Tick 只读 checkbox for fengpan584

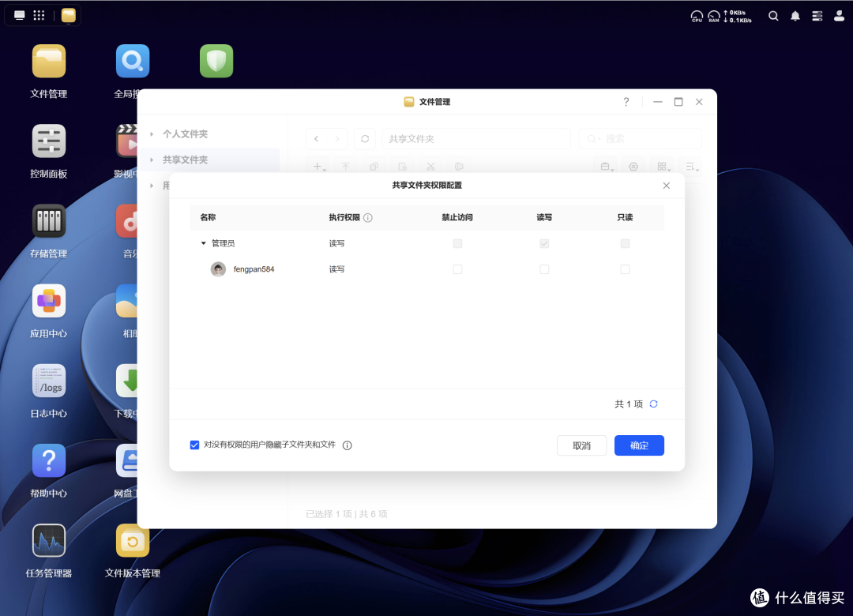click(x=625, y=269)
